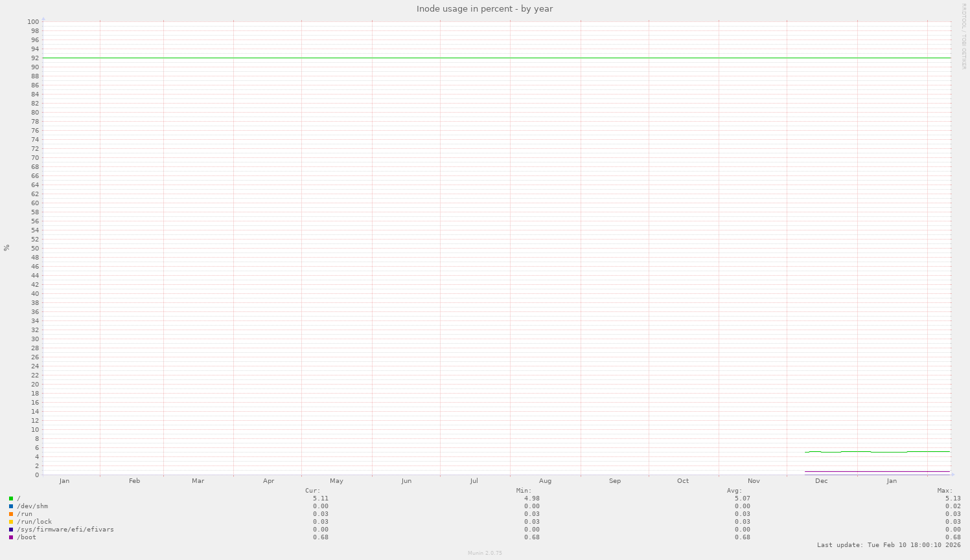Click the graph title Inode usage in percent
Screen dimensions: 970x560
click(x=485, y=8)
